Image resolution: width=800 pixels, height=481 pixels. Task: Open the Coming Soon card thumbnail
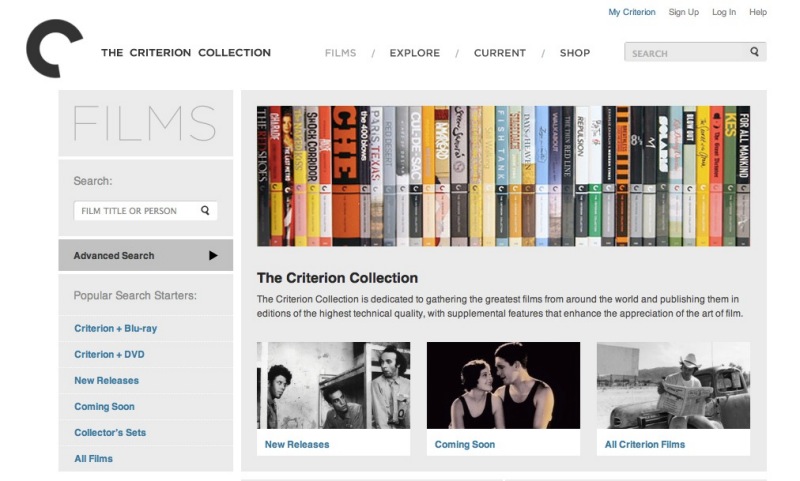point(504,385)
